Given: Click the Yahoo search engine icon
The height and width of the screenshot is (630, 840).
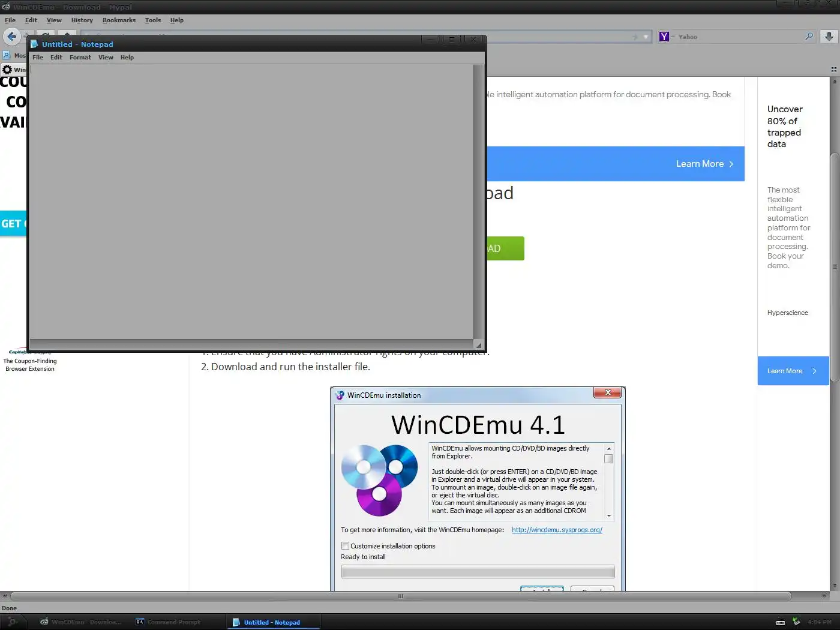Looking at the screenshot, I should click(664, 37).
